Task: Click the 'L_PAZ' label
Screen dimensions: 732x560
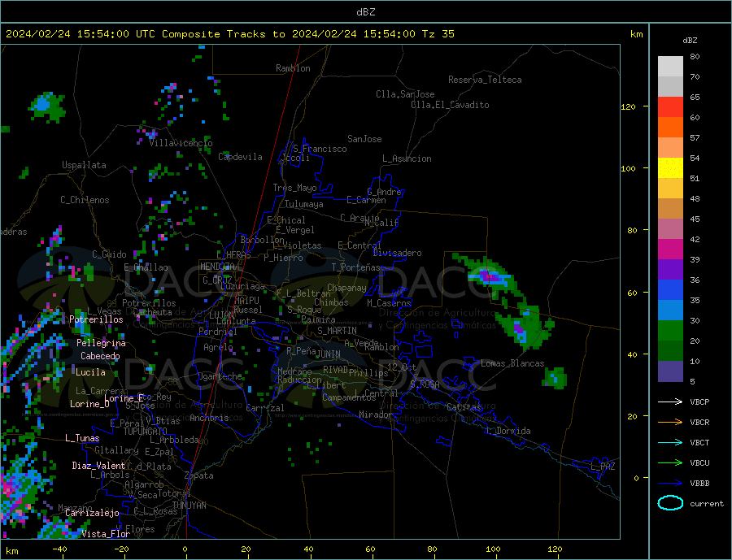Action: [603, 467]
